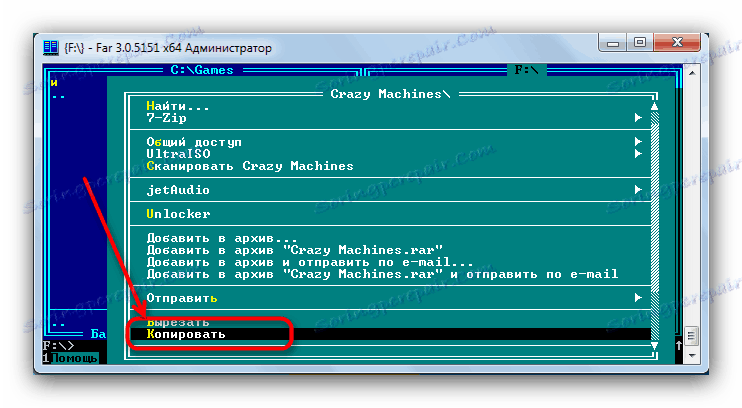Viewport: 742px width, 408px height.
Task: Click the 1 Помощь function key label
Action: (71, 358)
